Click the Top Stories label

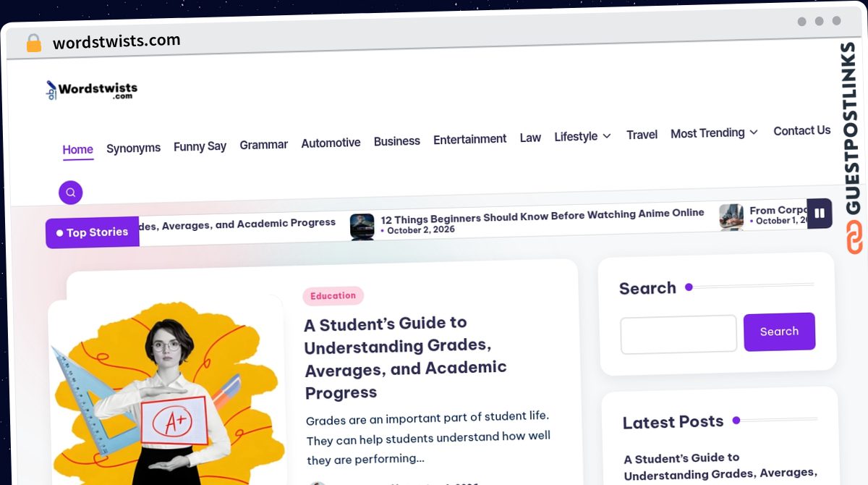(x=93, y=232)
